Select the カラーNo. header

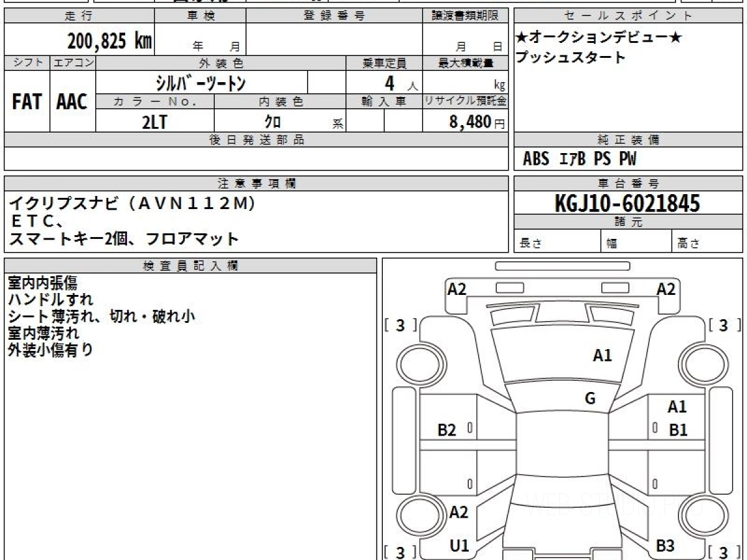(155, 101)
